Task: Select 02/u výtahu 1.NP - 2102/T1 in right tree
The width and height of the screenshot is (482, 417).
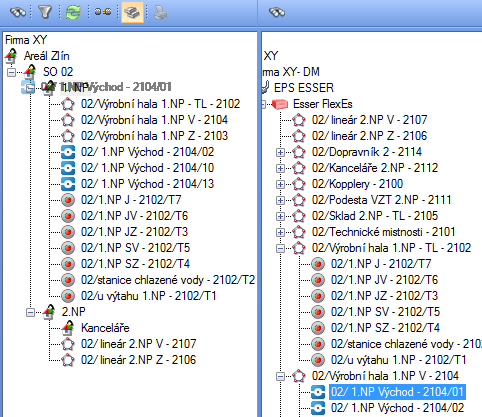Action: [398, 360]
